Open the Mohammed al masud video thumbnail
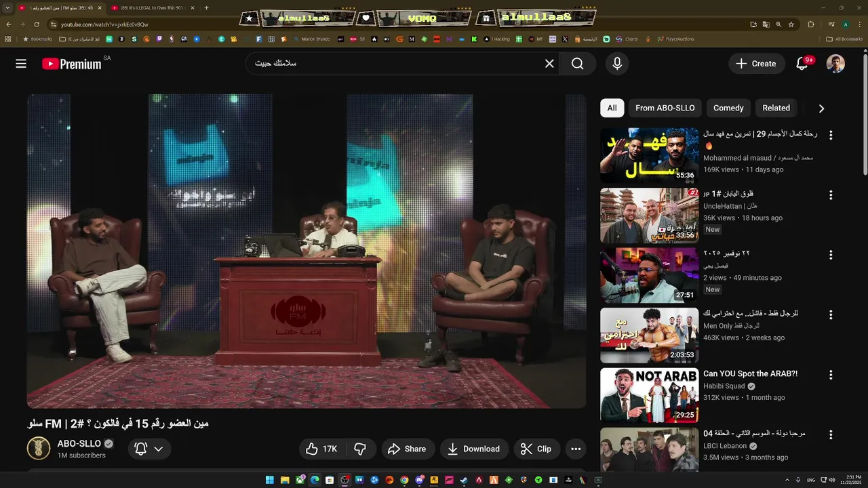Image resolution: width=868 pixels, height=488 pixels. [x=649, y=155]
